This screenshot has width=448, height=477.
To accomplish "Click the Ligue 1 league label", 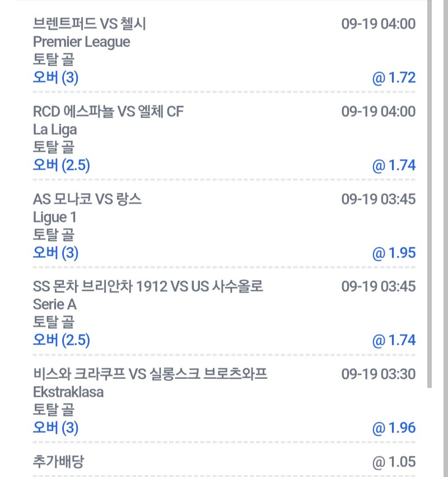I will pos(54,217).
